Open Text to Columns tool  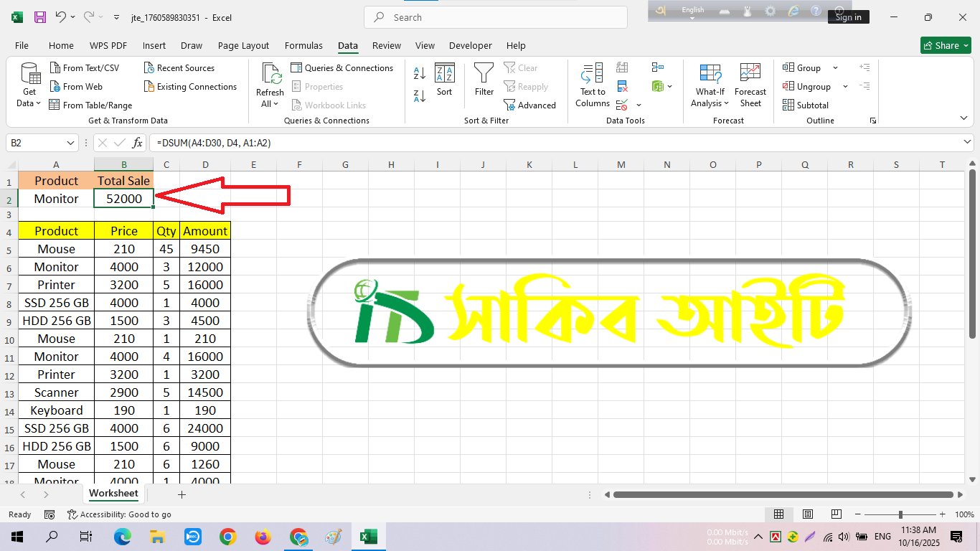(593, 85)
